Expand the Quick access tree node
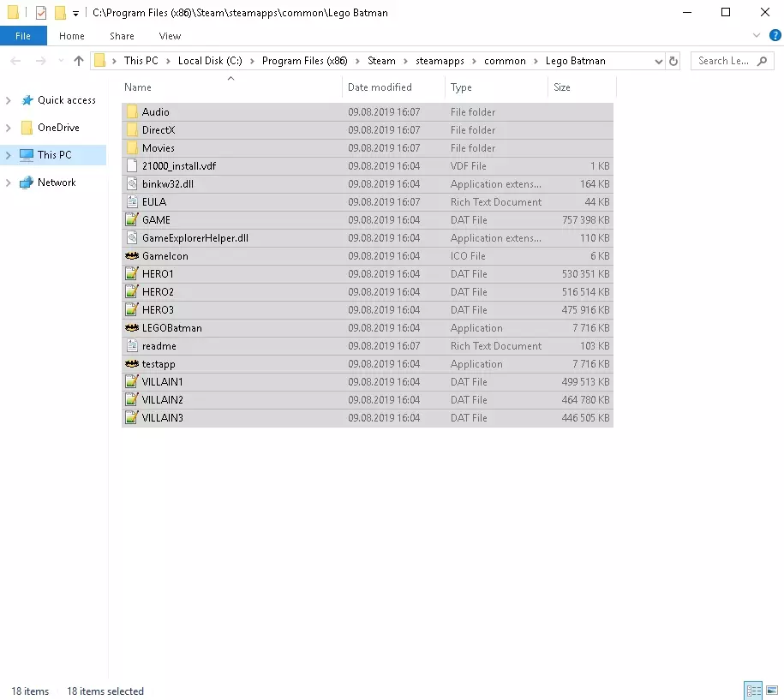The image size is (784, 700). tap(9, 100)
